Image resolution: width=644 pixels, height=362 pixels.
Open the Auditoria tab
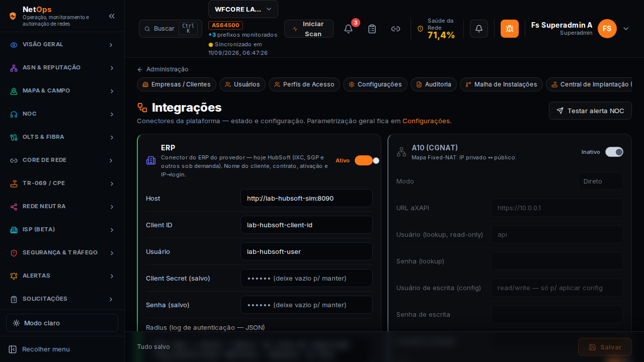click(434, 84)
